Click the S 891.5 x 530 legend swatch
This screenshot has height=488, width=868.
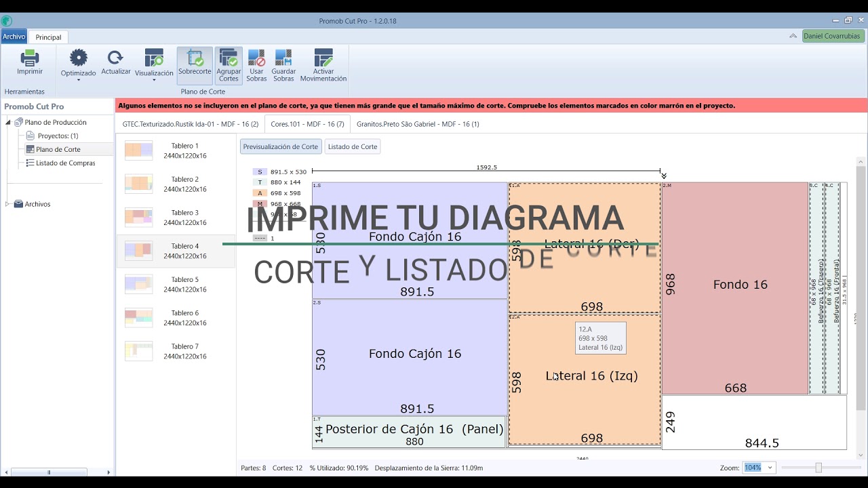click(260, 172)
